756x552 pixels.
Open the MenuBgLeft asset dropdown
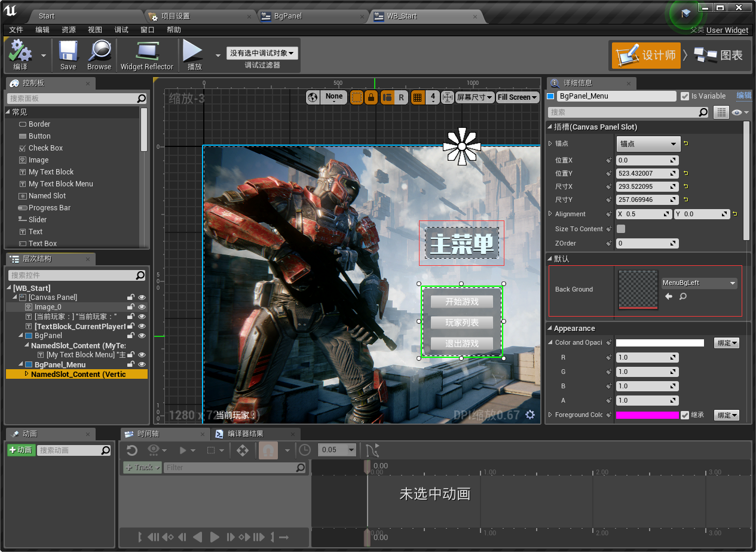tap(699, 283)
